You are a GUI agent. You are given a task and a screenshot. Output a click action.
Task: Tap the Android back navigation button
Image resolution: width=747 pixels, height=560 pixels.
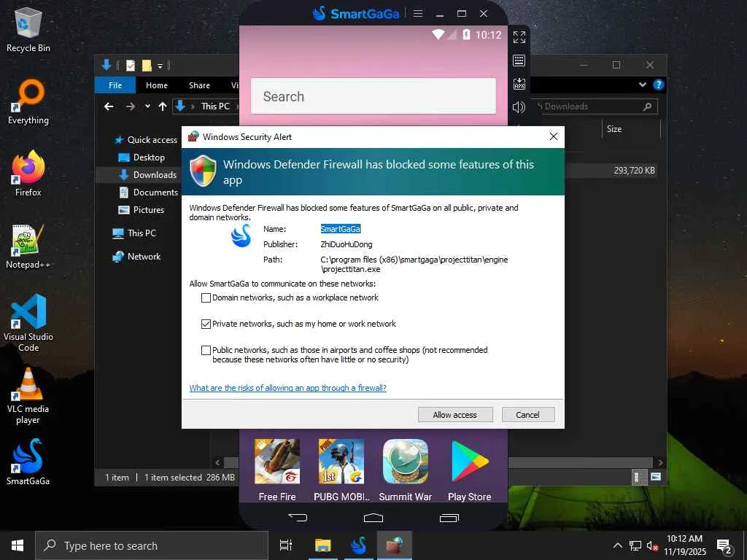pyautogui.click(x=298, y=518)
